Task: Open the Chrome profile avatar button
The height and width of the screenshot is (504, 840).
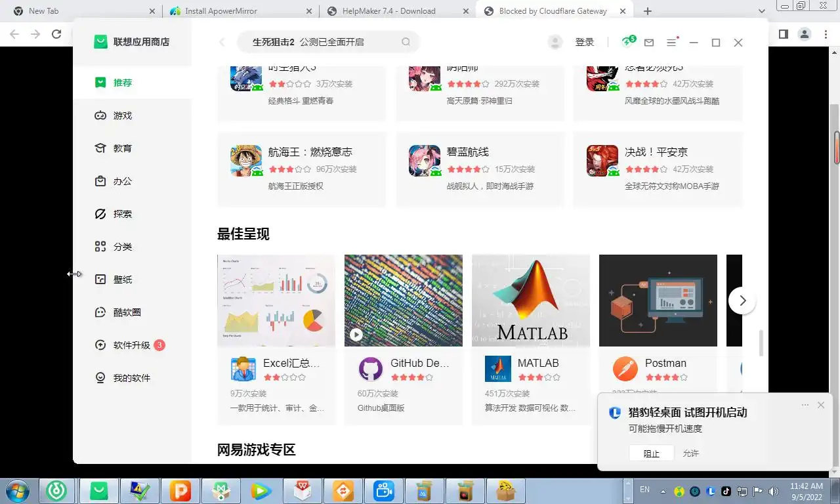Action: pos(805,34)
